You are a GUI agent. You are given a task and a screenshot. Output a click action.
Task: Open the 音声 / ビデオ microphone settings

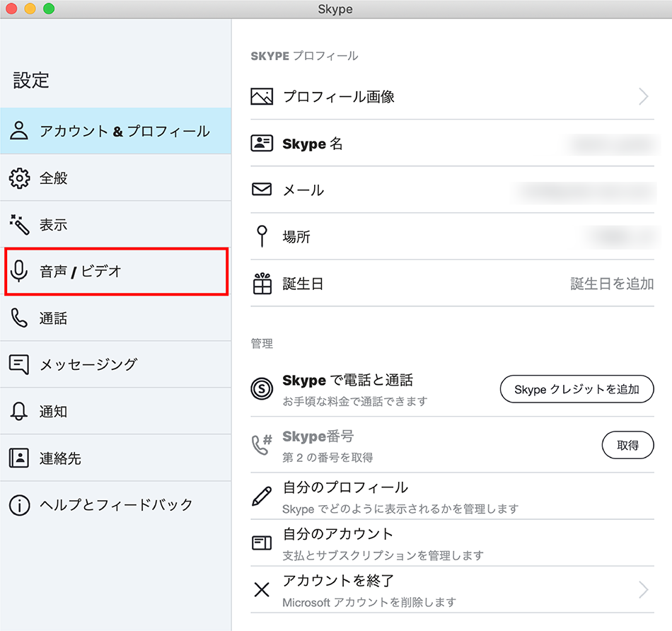tap(116, 271)
